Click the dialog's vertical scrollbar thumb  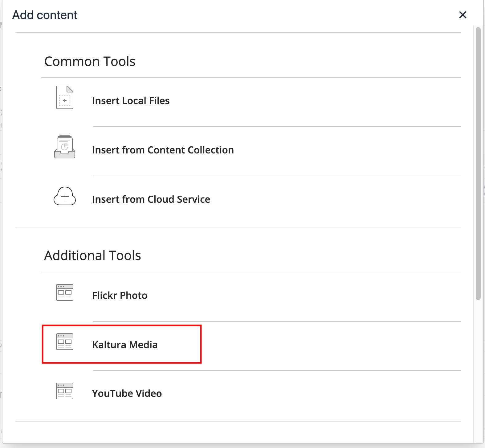pyautogui.click(x=478, y=164)
